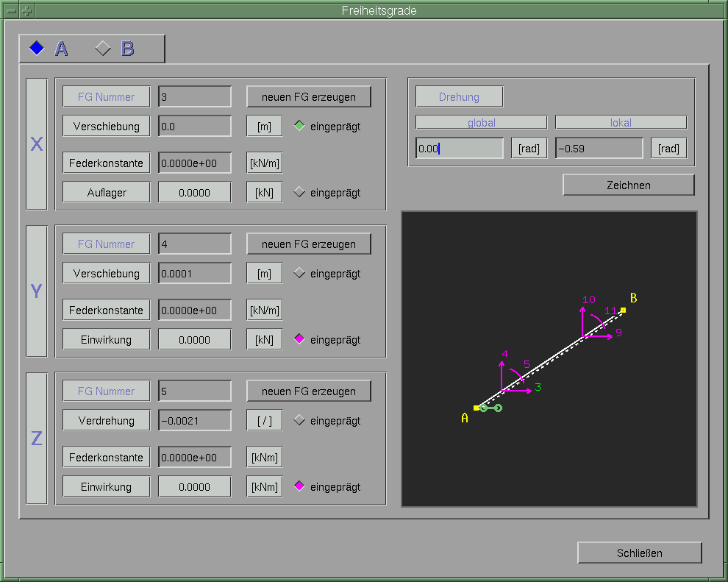Select node A diamond radio button
Viewport: 728px width, 582px height.
pos(37,49)
